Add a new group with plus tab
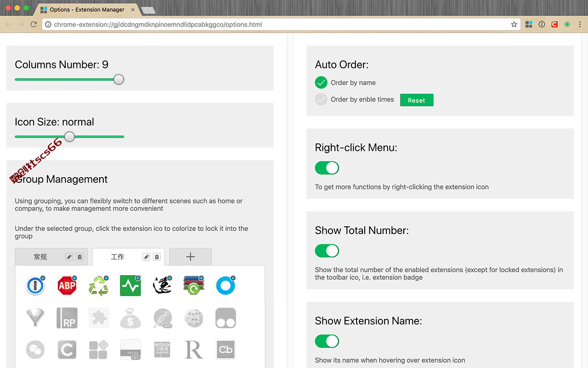This screenshot has width=588, height=368. (x=190, y=257)
